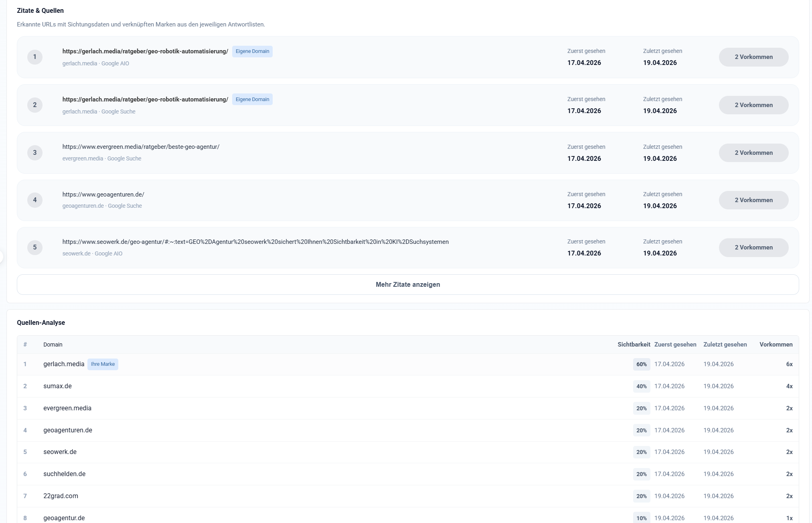The width and height of the screenshot is (812, 523).
Task: Click 'Ihre Marke' badge next to gerlach.media
Action: click(103, 364)
